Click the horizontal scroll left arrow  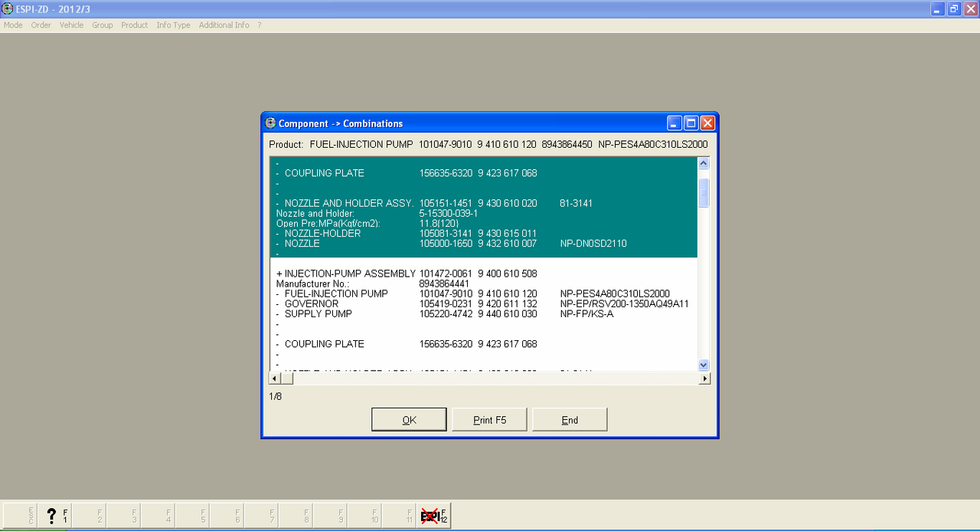click(x=275, y=379)
